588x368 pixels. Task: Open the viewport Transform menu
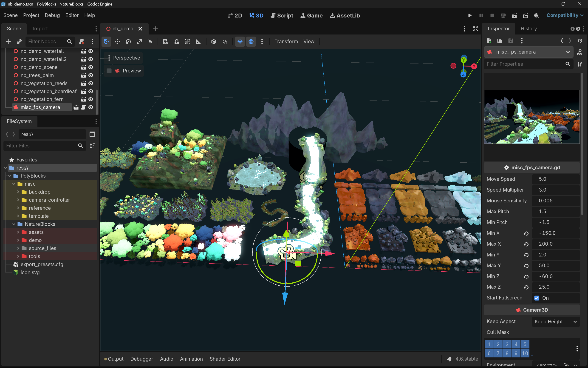pyautogui.click(x=286, y=42)
